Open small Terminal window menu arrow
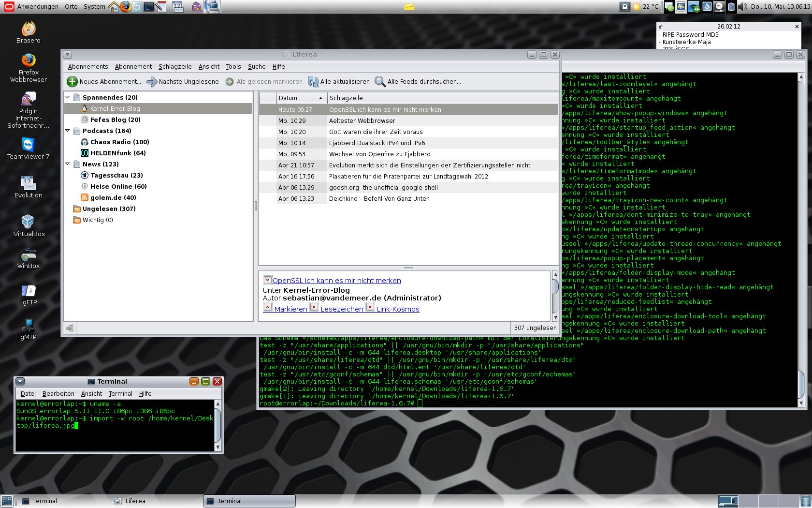 coord(20,381)
